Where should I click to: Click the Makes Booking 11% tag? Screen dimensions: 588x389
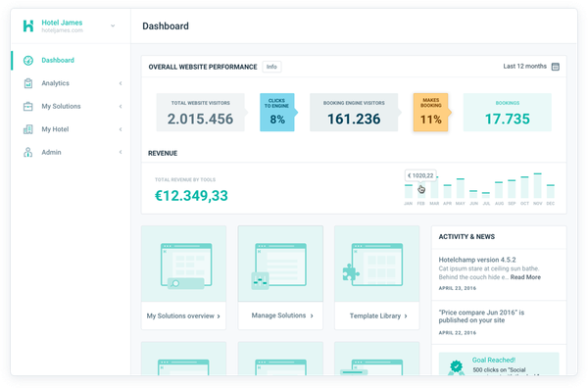click(x=431, y=112)
